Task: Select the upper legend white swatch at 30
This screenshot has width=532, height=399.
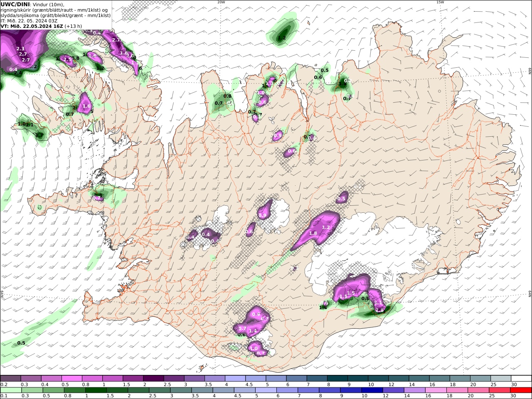Action: point(520,379)
